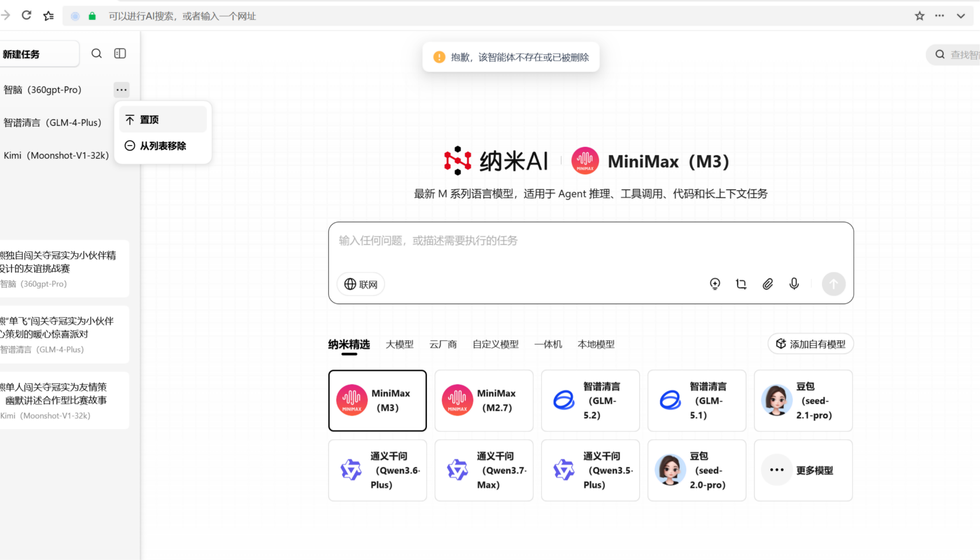980x560 pixels.
Task: Select 智谱清言 (GLM-4-Plus) in the sidebar
Action: 52,123
